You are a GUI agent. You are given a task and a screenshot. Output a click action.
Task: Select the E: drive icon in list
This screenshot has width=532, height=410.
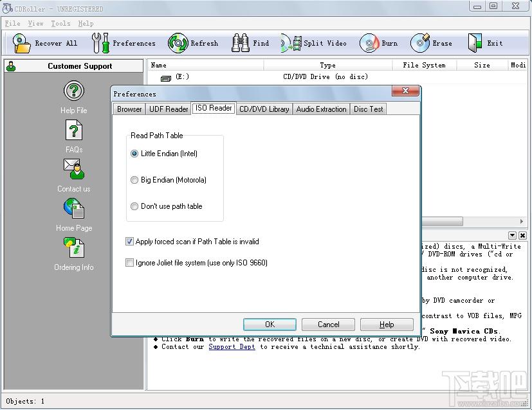(166, 78)
